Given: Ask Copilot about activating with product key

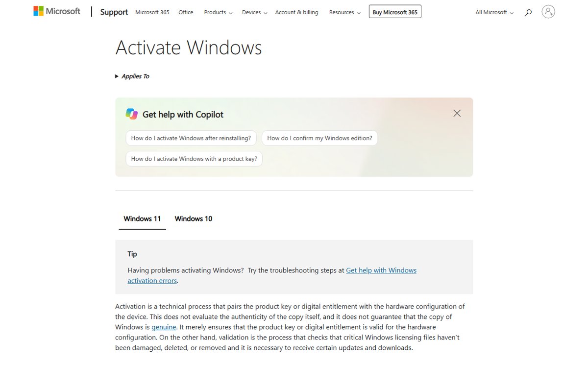Looking at the screenshot, I should [x=194, y=159].
